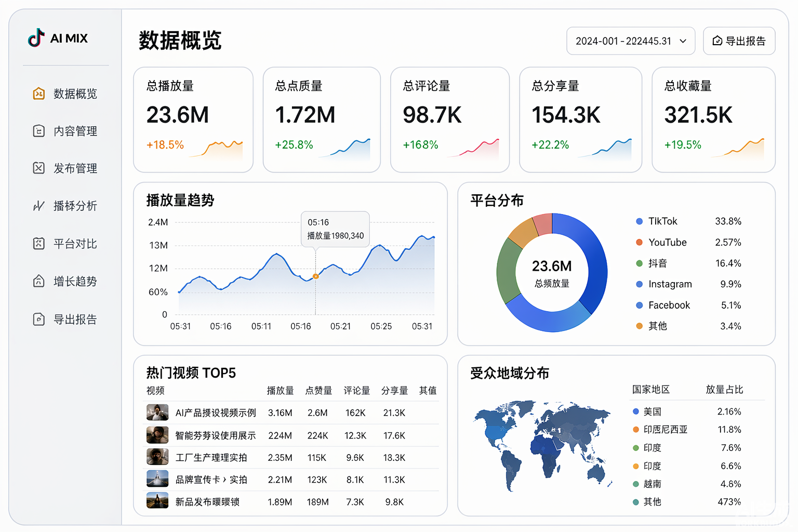798x532 pixels.
Task: Click the 美国 region color dot
Action: click(x=636, y=411)
